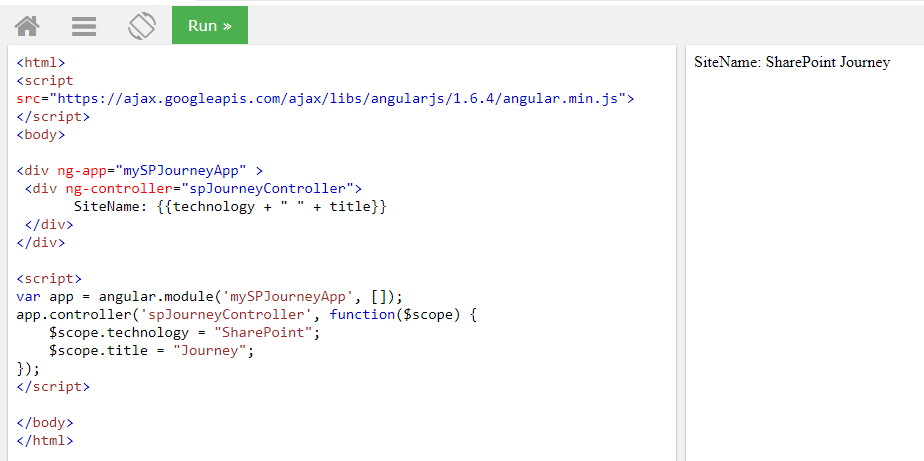Click the ng-controller spJourneyController line
Viewport: 924px width, 461px height.
(193, 189)
